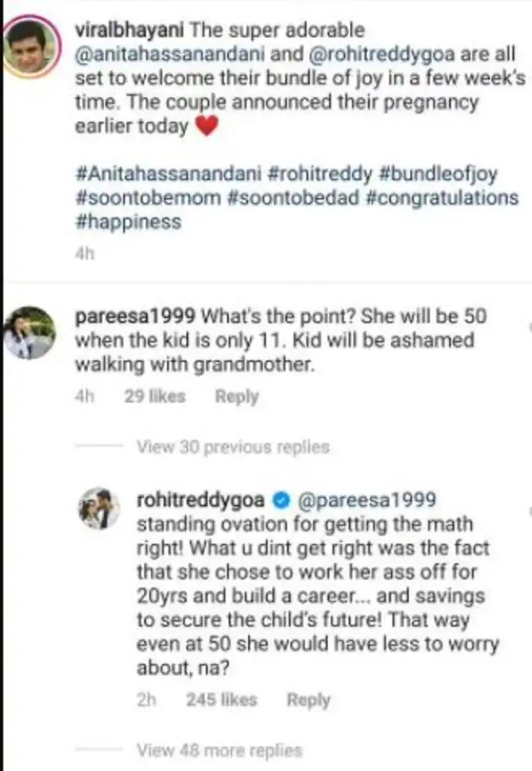Reply to rohitreddygoa's comment
The width and height of the screenshot is (532, 771).
click(x=310, y=700)
